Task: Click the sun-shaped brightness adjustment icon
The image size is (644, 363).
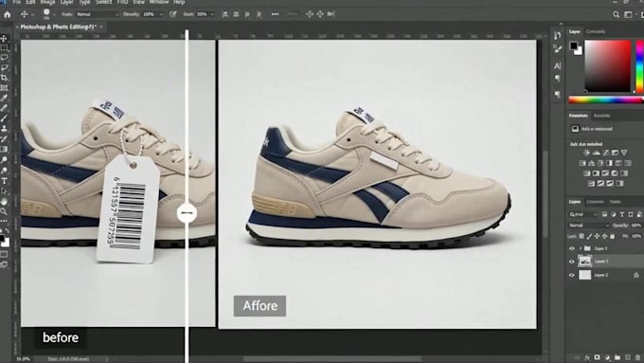Action: [x=586, y=153]
